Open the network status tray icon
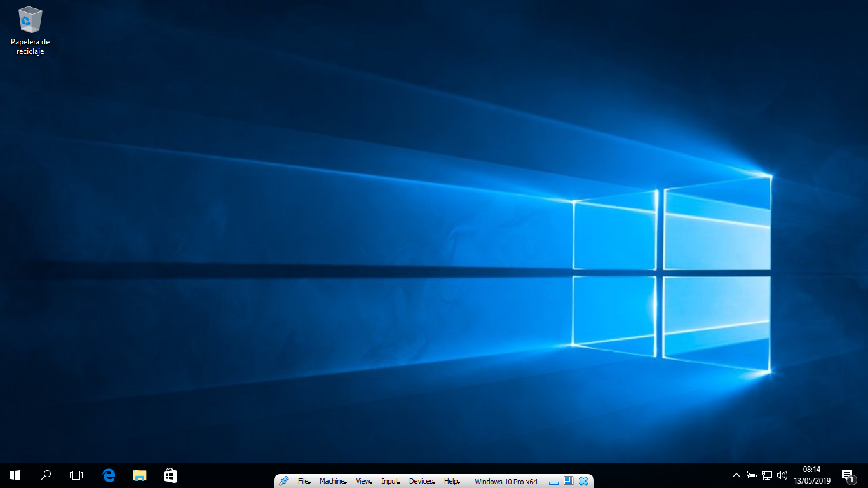Screen dimensions: 868x488 pos(767,475)
